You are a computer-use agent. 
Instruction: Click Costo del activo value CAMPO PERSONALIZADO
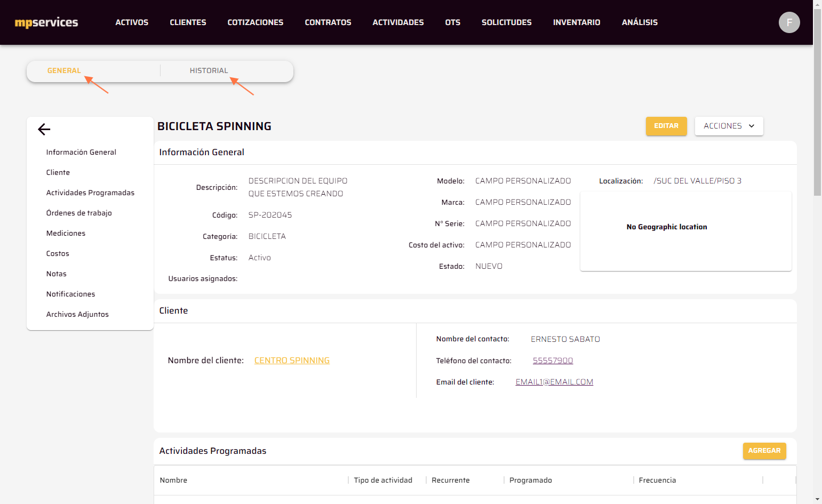[523, 245]
